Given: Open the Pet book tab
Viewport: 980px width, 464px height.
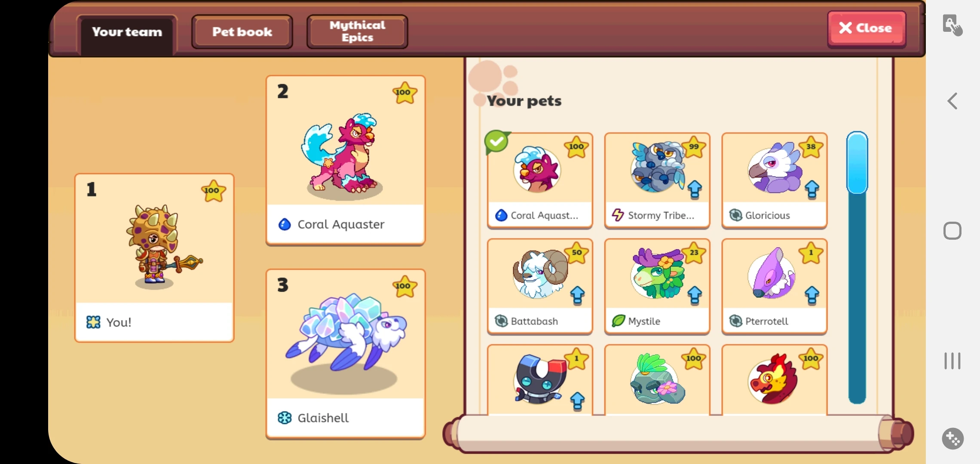Looking at the screenshot, I should [x=242, y=32].
